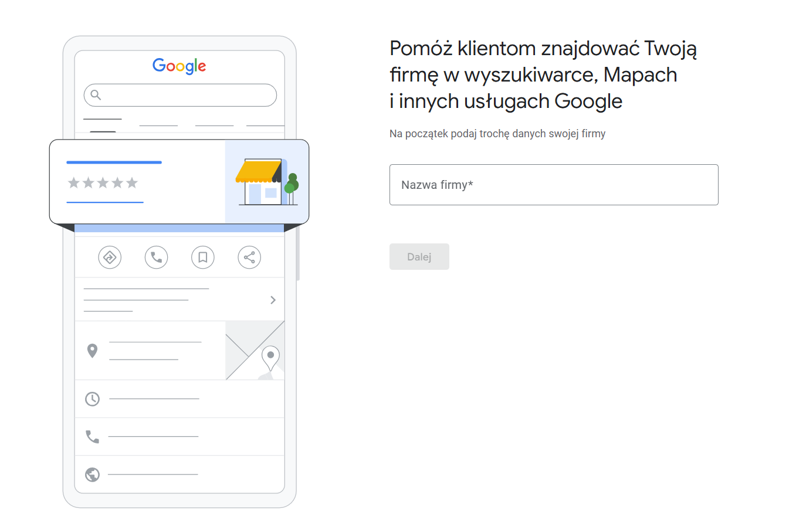
Task: Click the share icon
Action: pos(249,257)
